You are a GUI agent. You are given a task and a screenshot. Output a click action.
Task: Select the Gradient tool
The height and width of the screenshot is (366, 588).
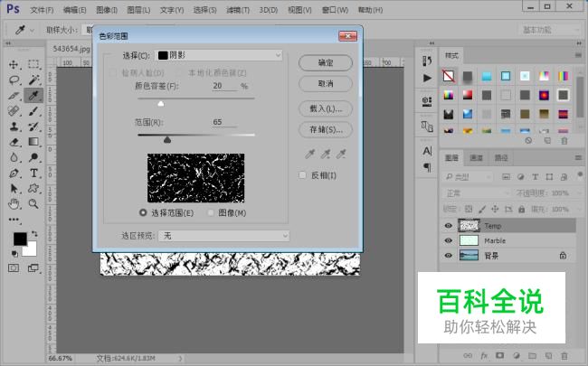click(33, 142)
